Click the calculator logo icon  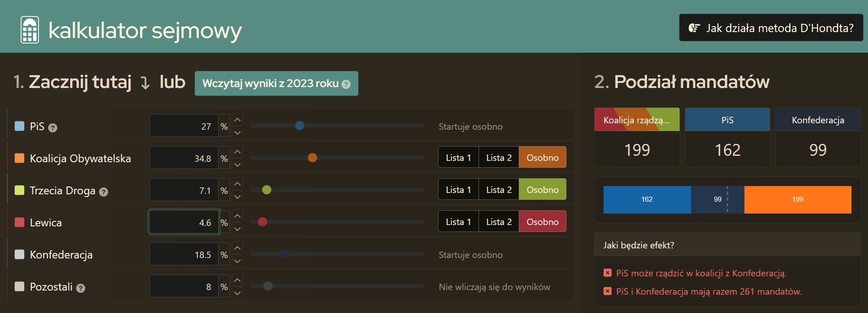(30, 30)
